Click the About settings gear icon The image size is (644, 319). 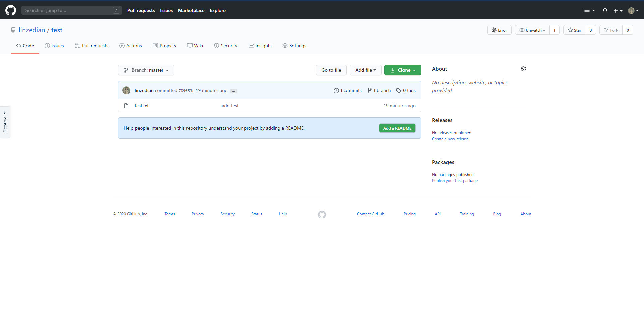523,69
